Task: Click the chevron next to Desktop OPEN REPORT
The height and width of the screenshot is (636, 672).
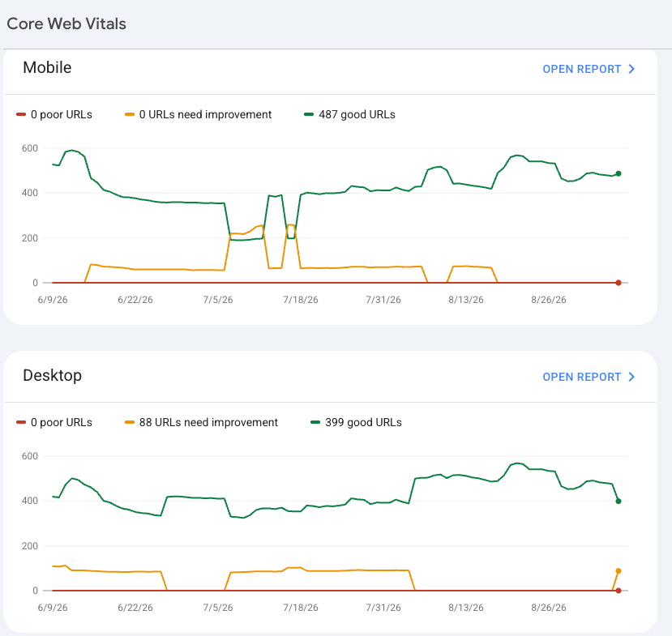Action: pyautogui.click(x=631, y=377)
